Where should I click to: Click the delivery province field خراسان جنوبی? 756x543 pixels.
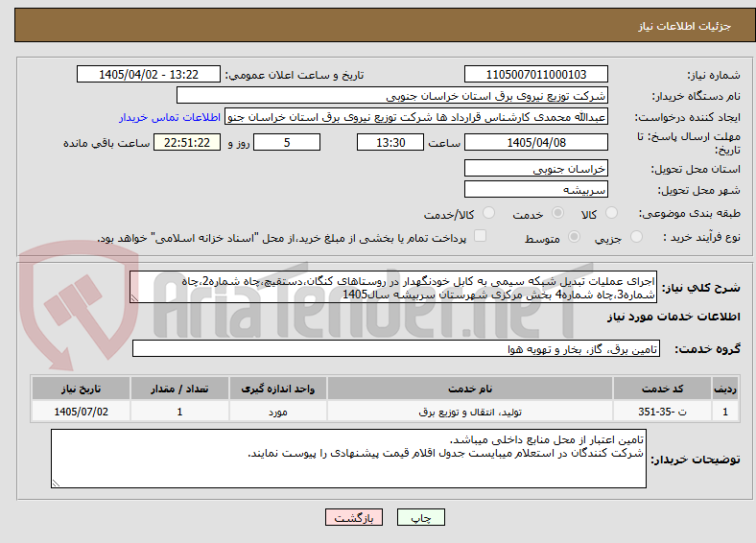tap(535, 168)
